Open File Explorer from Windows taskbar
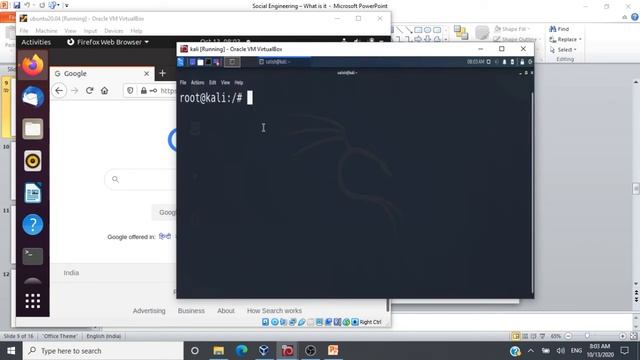This screenshot has height=360, width=640. (219, 351)
